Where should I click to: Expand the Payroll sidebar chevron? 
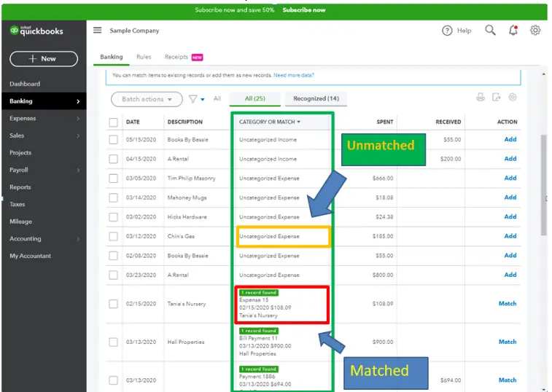tap(78, 170)
